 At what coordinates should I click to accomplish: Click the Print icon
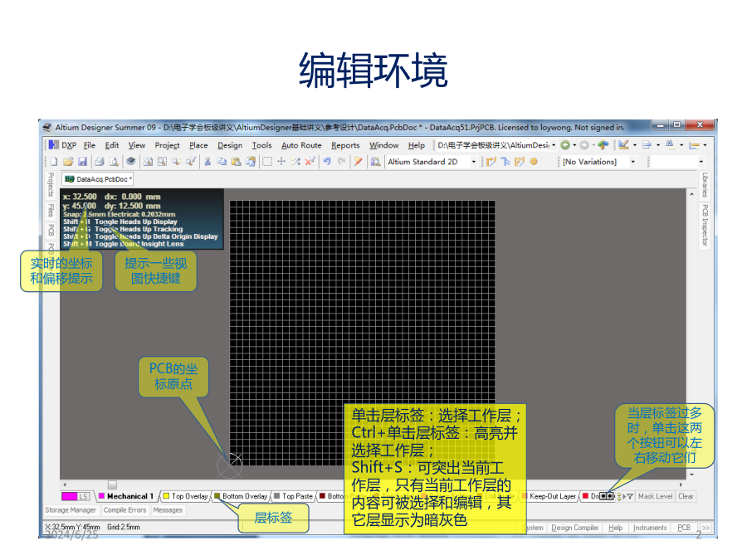click(x=99, y=162)
